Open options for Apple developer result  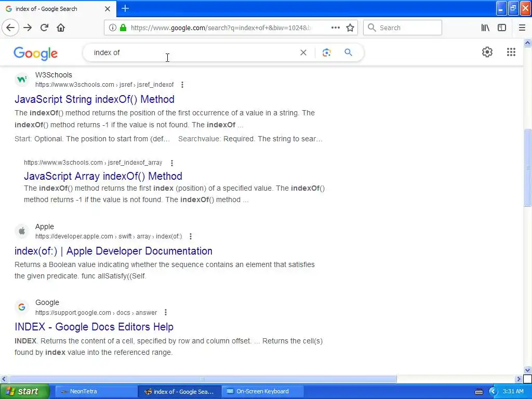[x=191, y=236]
